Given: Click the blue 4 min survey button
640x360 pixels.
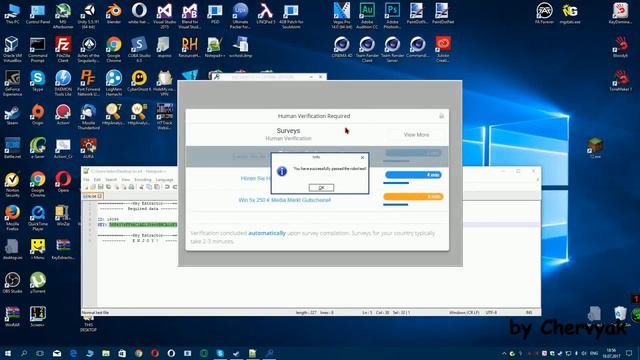Looking at the screenshot, I should pyautogui.click(x=413, y=175).
